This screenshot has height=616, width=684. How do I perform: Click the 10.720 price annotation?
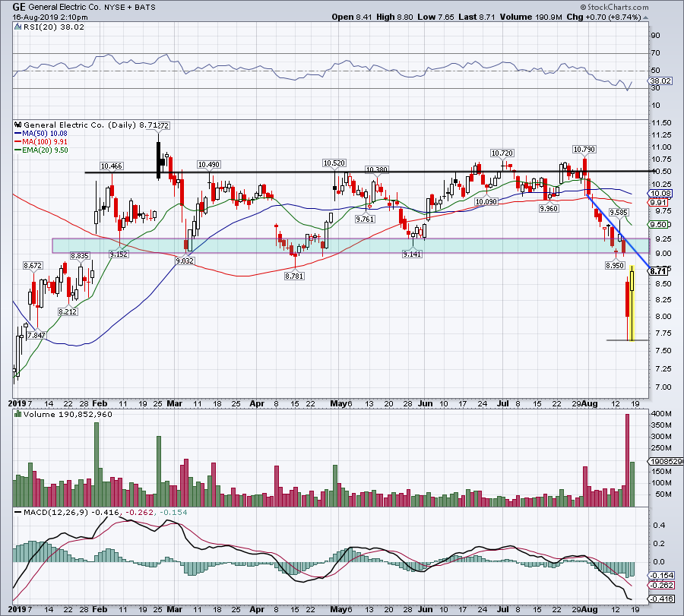502,153
